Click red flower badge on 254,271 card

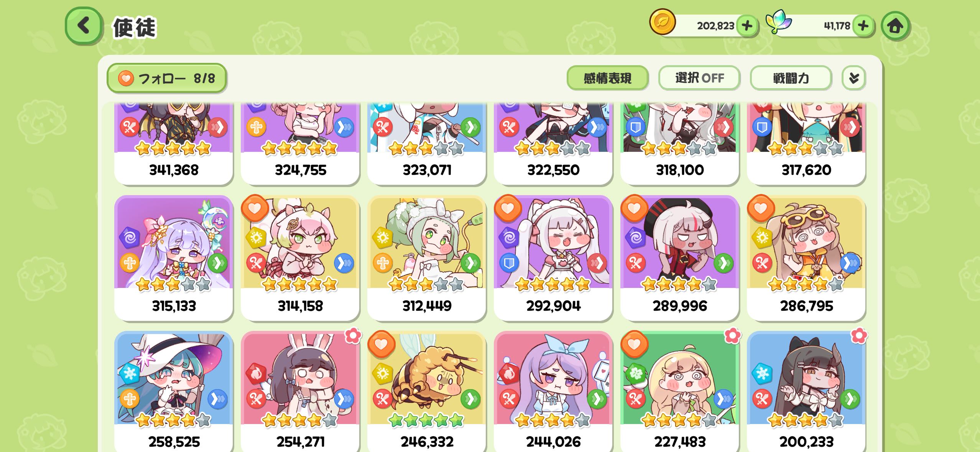tap(353, 335)
